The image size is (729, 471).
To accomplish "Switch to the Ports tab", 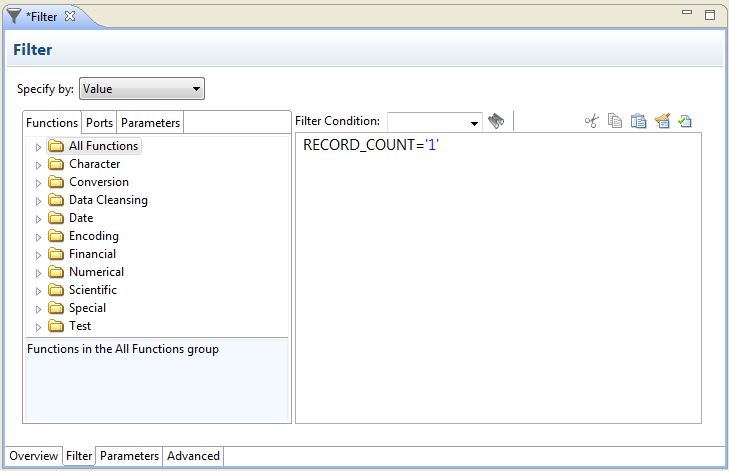I will click(99, 123).
